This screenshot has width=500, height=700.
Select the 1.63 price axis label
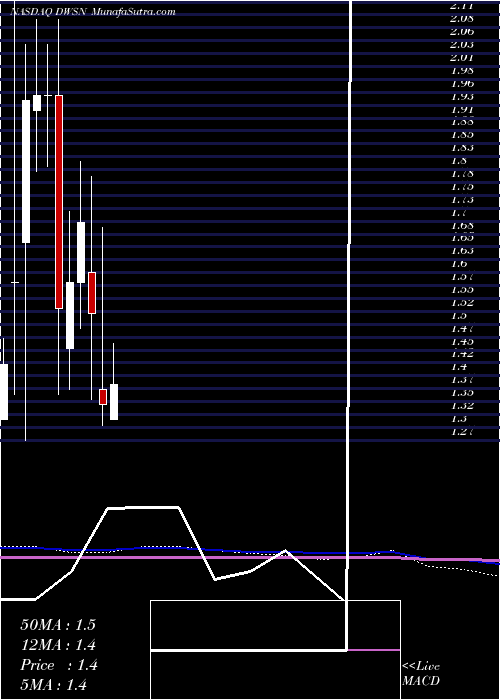point(462,250)
